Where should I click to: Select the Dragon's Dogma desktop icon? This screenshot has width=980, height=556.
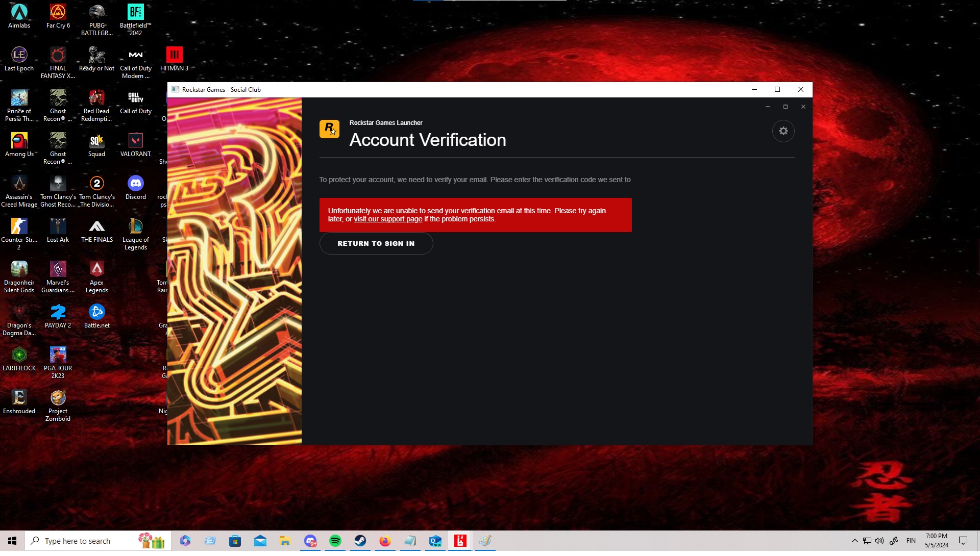tap(19, 320)
